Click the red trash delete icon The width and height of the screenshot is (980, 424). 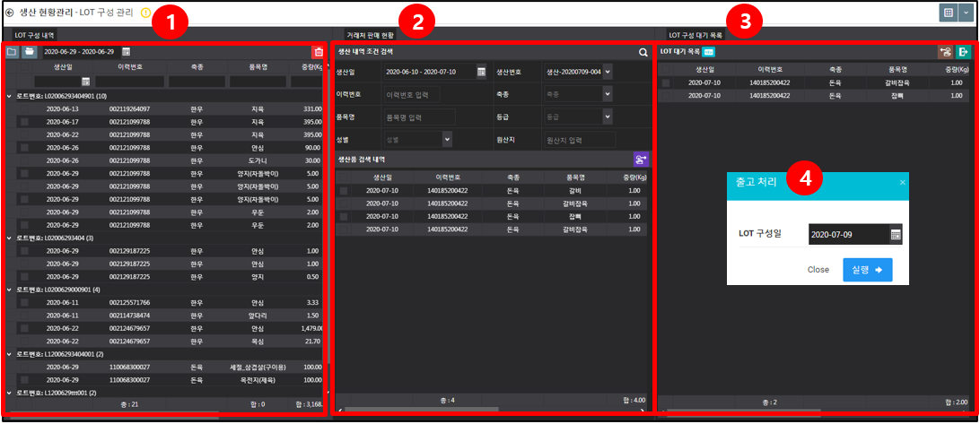tap(319, 52)
